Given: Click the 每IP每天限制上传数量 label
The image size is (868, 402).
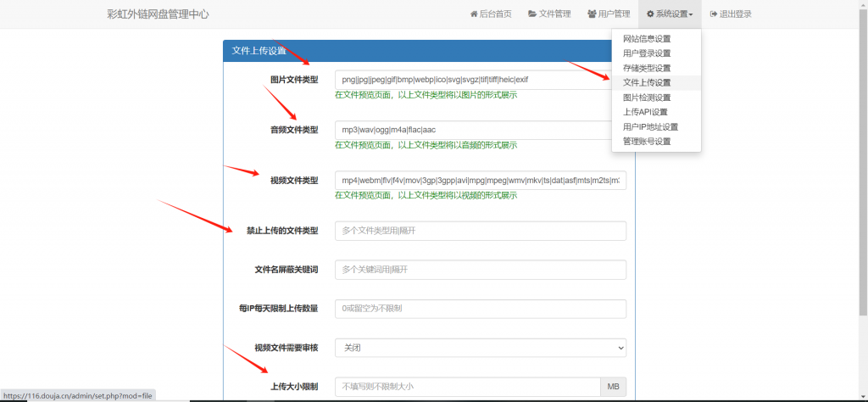Looking at the screenshot, I should coord(278,309).
